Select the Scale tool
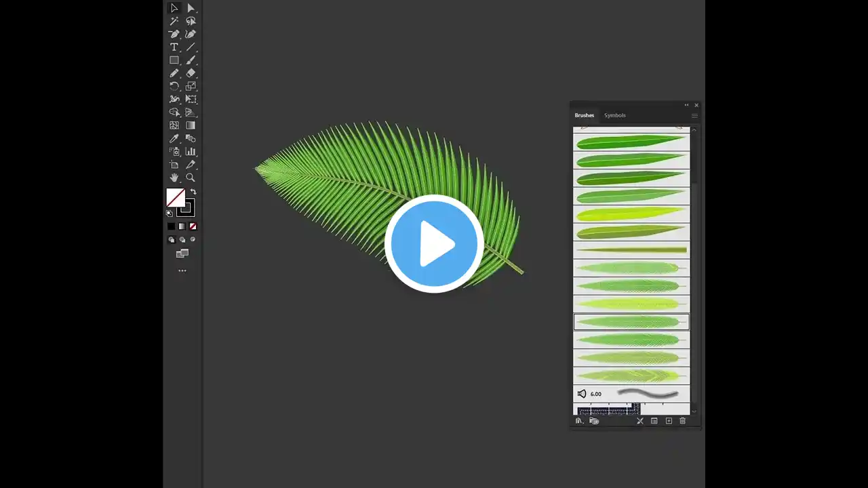868x488 pixels. click(191, 86)
